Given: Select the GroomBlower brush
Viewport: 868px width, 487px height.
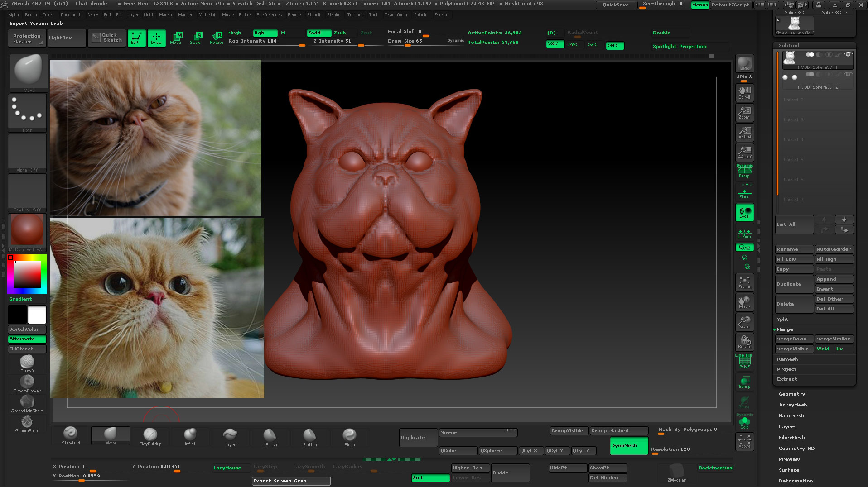Looking at the screenshot, I should click(27, 383).
